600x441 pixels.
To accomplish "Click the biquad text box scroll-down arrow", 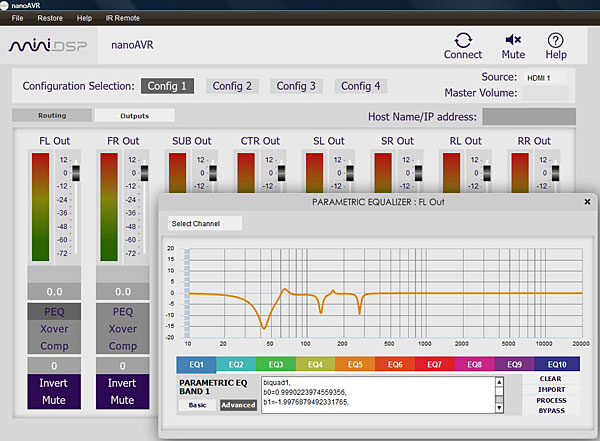I will click(499, 408).
